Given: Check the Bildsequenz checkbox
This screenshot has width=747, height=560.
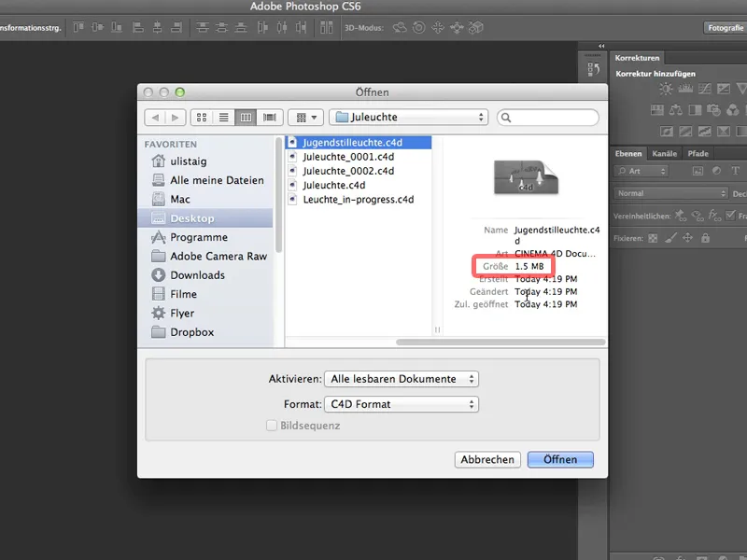Looking at the screenshot, I should click(x=272, y=426).
